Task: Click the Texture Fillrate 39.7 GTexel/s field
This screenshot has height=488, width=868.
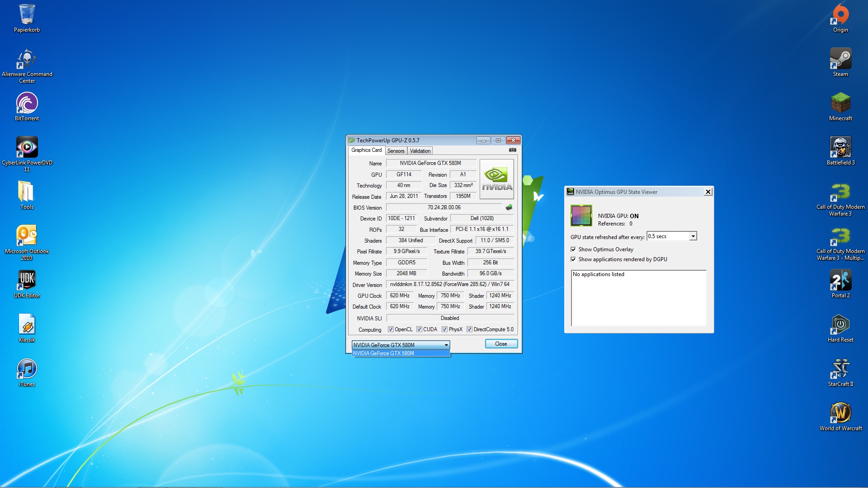Action: tap(491, 251)
